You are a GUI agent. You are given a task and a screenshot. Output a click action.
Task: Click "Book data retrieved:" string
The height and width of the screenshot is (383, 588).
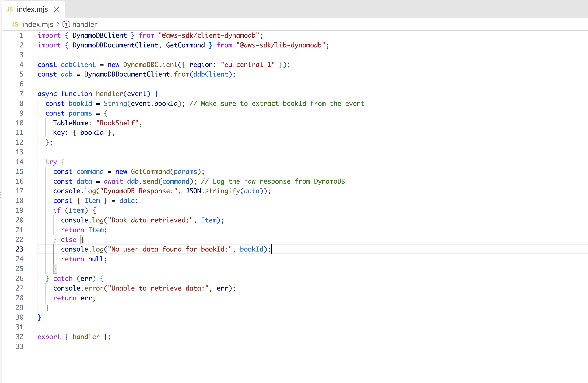pos(150,220)
